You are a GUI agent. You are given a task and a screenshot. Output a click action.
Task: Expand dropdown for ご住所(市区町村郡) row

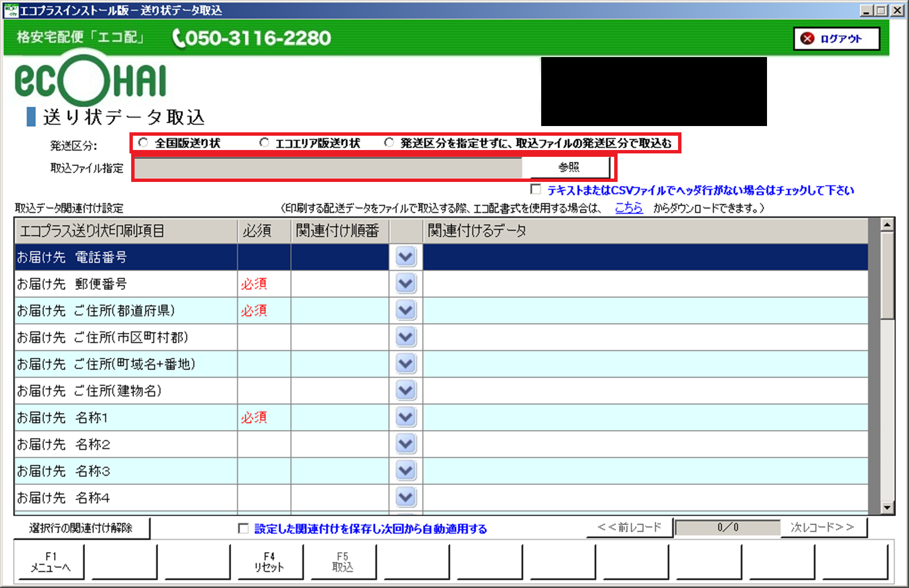(405, 336)
